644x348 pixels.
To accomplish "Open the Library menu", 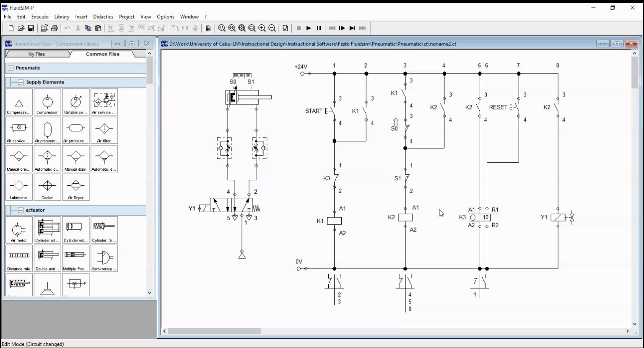I will [62, 17].
